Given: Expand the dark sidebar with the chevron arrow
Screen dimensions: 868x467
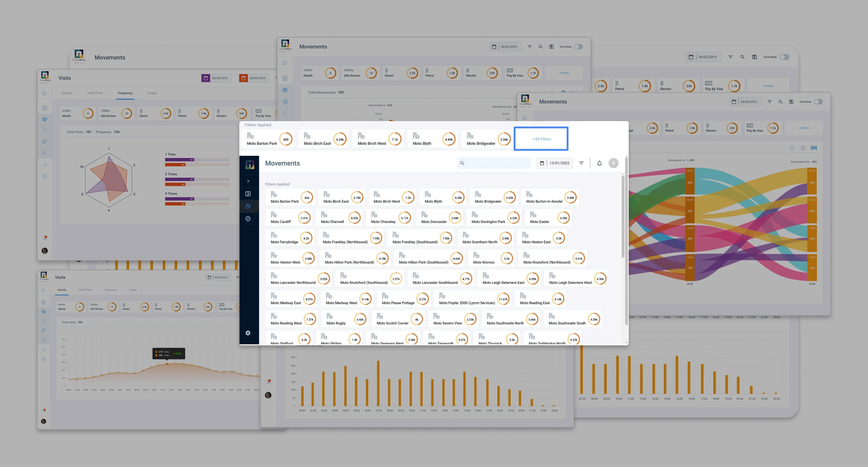Looking at the screenshot, I should tap(248, 181).
